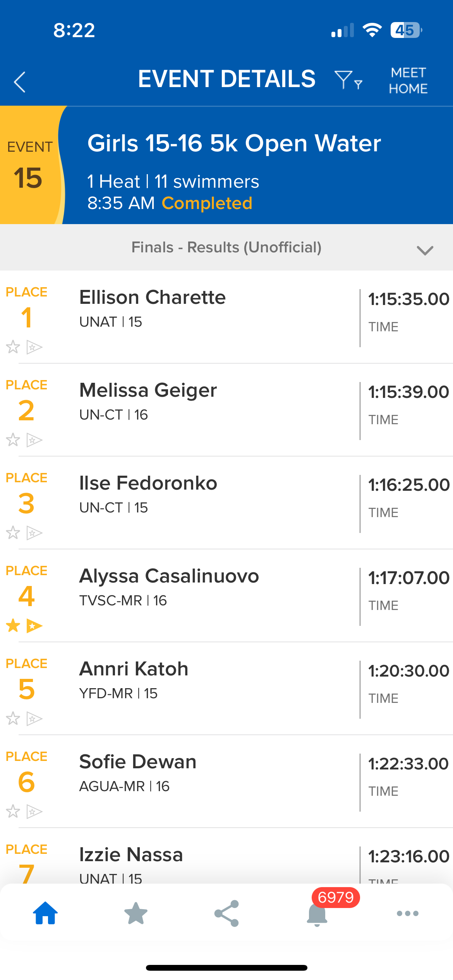This screenshot has height=980, width=453.
Task: Tap Melissa Geiger's time 1:15:39.00
Action: [408, 392]
